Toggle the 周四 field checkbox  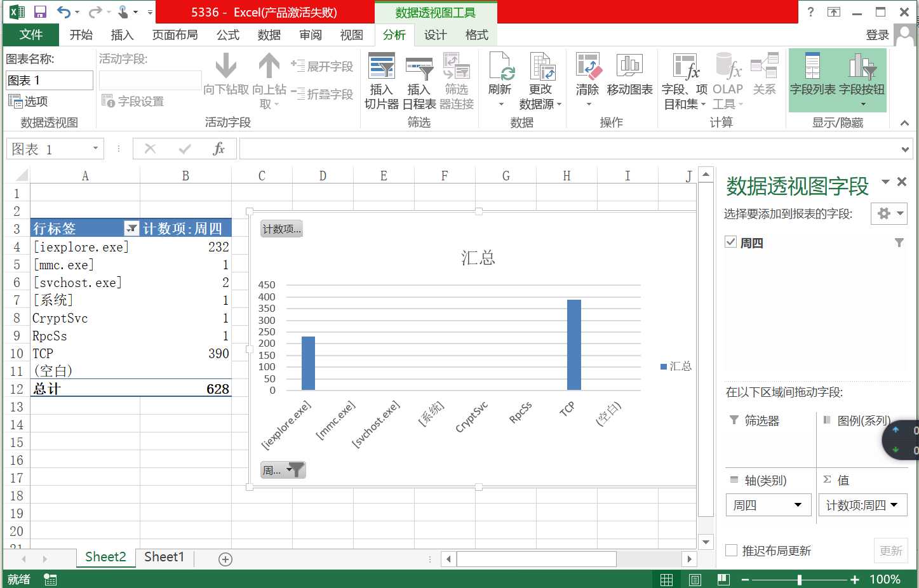click(731, 242)
